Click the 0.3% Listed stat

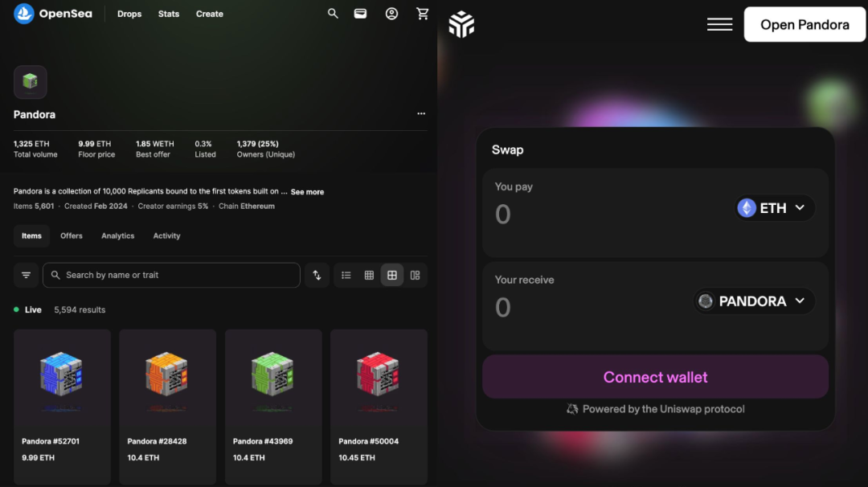click(x=205, y=149)
